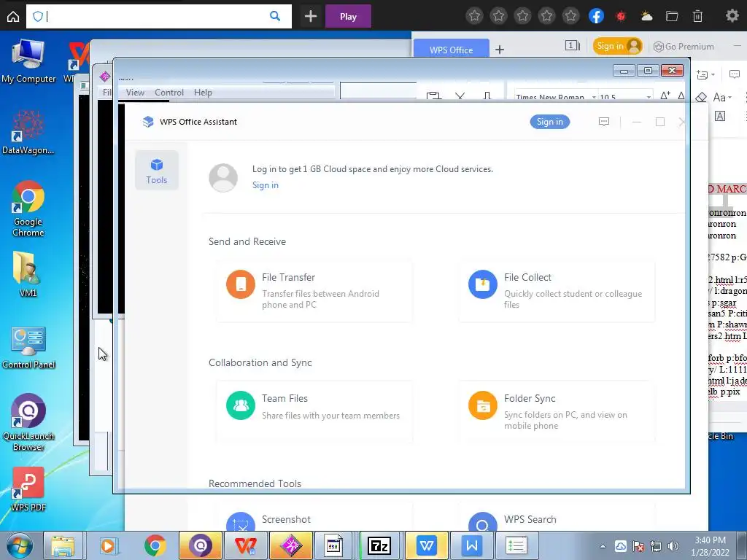Add new tab with plus next to WPS Office tab
This screenshot has width=747, height=560.
(x=499, y=50)
